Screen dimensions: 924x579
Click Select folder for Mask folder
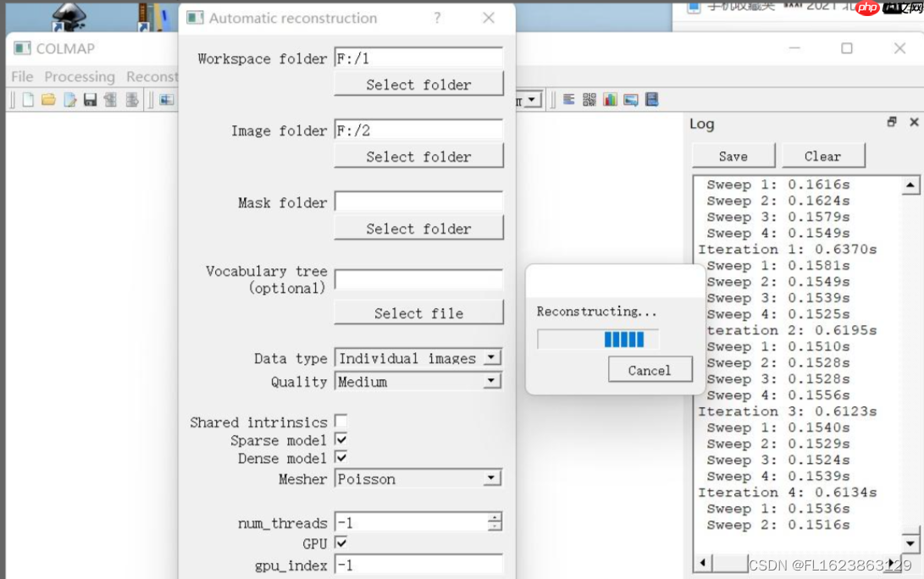point(419,228)
